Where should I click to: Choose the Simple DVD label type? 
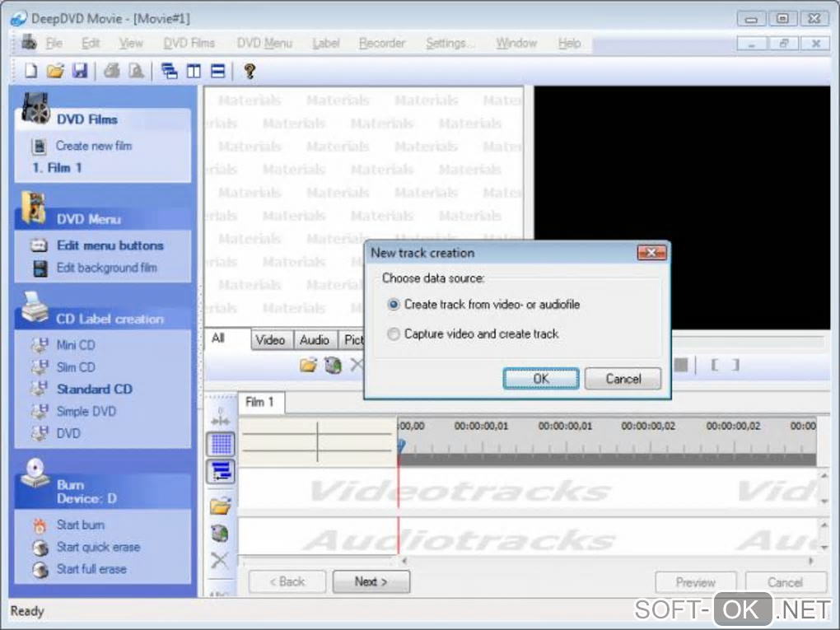(86, 411)
